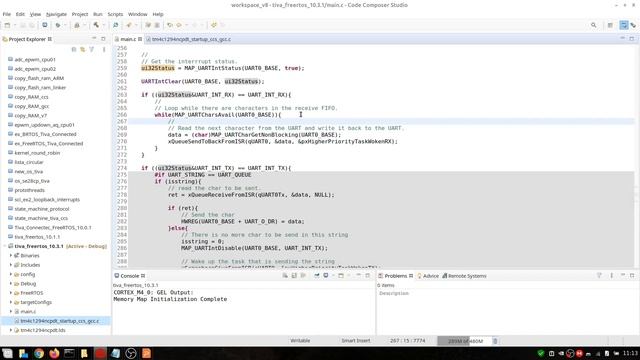Viewport: 640px width, 360px height.
Task: Toggle Console pin console icon
Action: pos(317,276)
